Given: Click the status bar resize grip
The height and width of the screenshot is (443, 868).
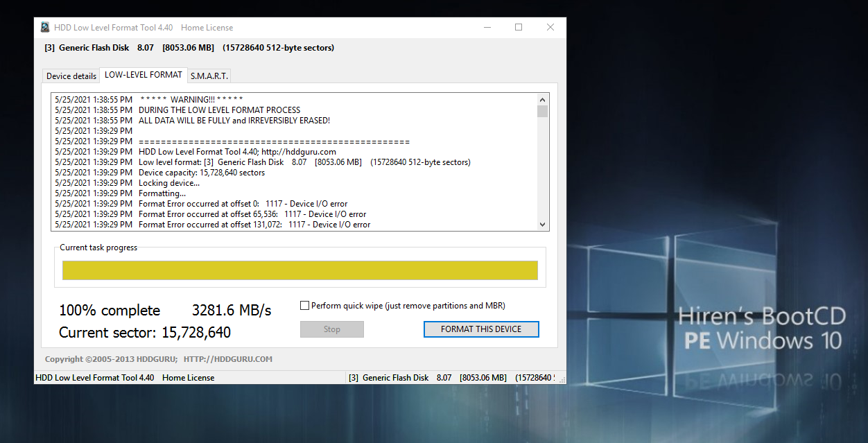Looking at the screenshot, I should coord(562,379).
